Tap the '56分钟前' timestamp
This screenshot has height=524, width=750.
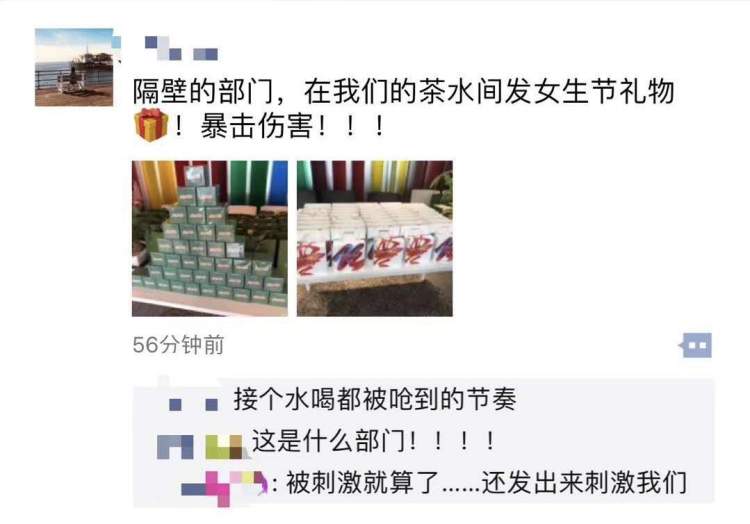(x=178, y=345)
